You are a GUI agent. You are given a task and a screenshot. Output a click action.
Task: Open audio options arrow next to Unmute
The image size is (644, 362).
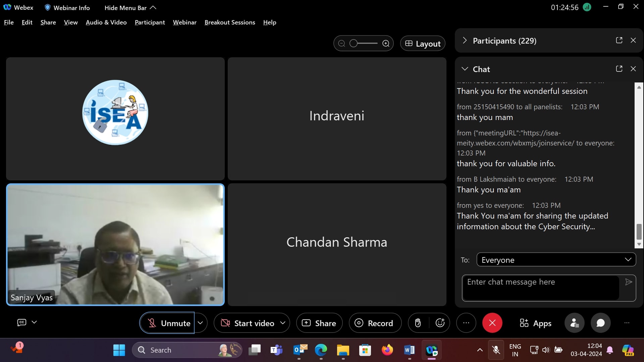(x=200, y=323)
